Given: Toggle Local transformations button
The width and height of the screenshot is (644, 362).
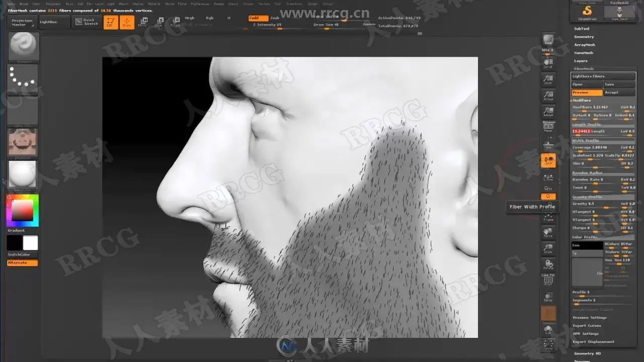Looking at the screenshot, I should tap(548, 161).
